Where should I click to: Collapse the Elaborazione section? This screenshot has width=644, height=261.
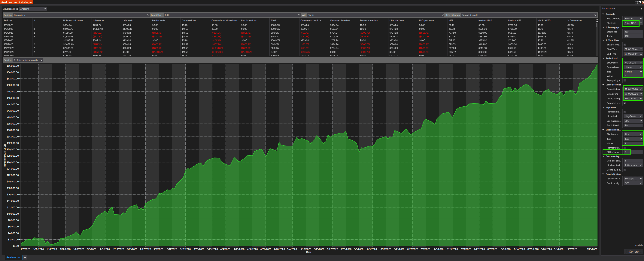pyautogui.click(x=603, y=130)
